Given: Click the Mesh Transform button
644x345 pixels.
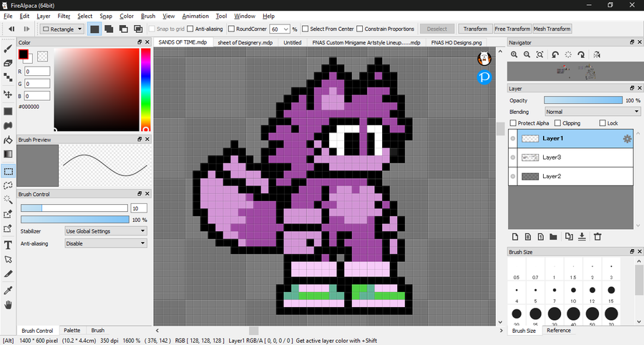Looking at the screenshot, I should pos(552,29).
